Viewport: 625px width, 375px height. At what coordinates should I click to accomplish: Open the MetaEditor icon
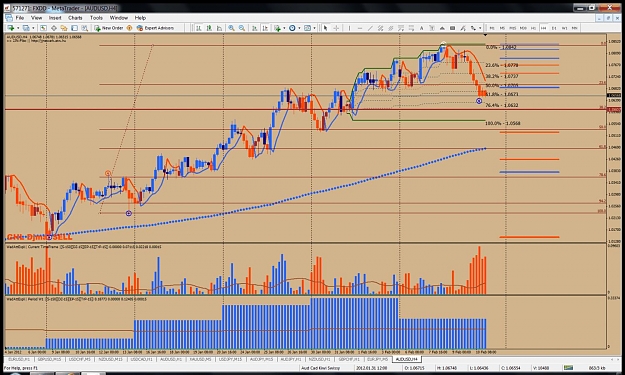click(x=129, y=28)
